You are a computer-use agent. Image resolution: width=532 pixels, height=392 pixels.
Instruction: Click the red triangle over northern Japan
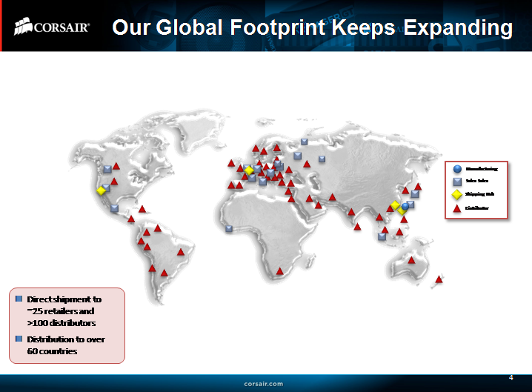point(418,186)
